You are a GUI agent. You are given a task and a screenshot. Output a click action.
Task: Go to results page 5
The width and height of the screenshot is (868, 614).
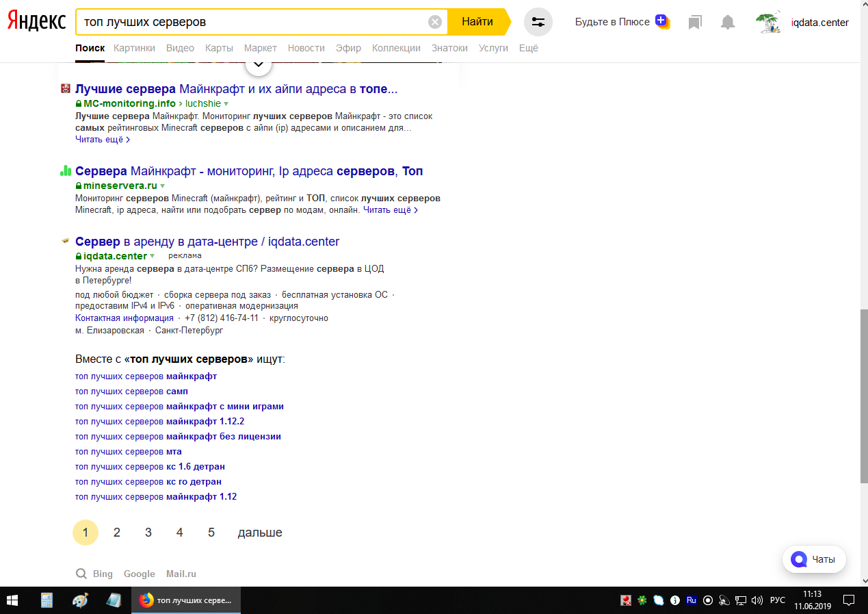[x=211, y=533]
